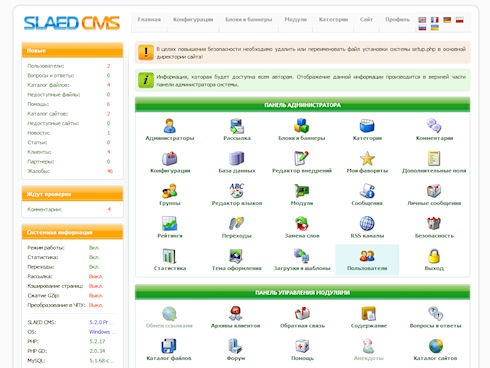Screen dimensions: 490x368
Task: Switch language with the Polish flag
Action: (x=460, y=20)
